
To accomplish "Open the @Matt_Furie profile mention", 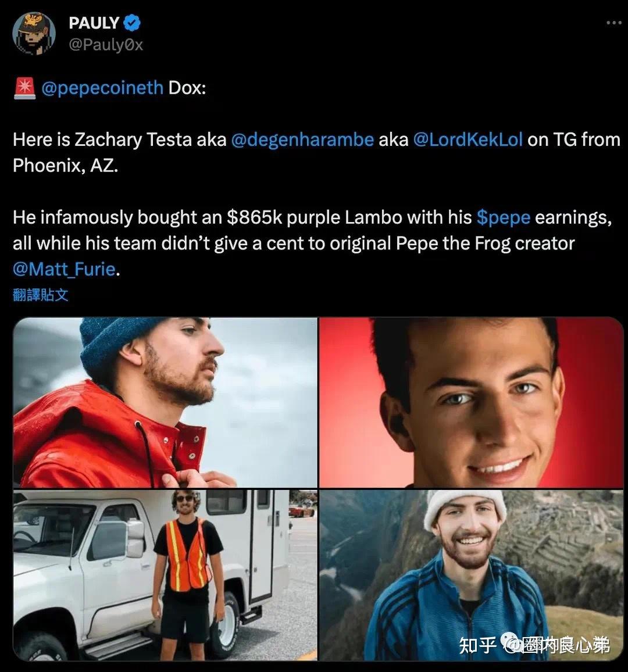I will [64, 269].
